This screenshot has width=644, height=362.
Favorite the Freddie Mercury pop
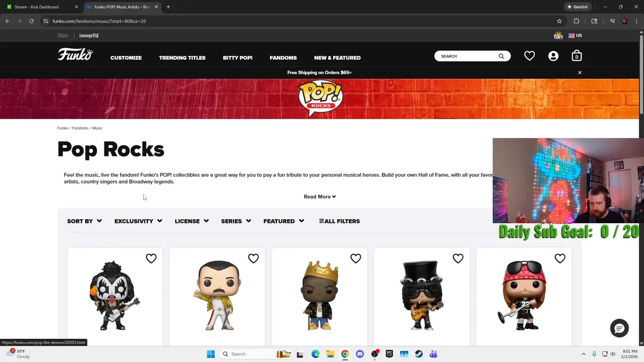(253, 258)
